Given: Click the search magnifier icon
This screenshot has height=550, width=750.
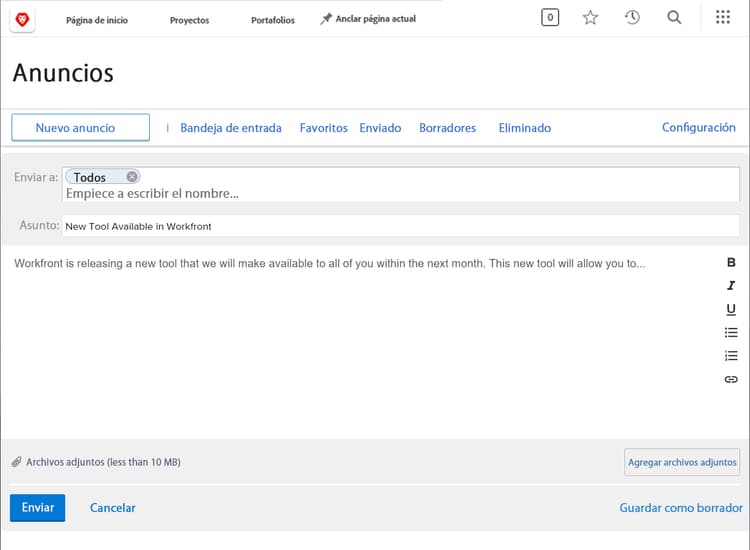Looking at the screenshot, I should tap(674, 18).
